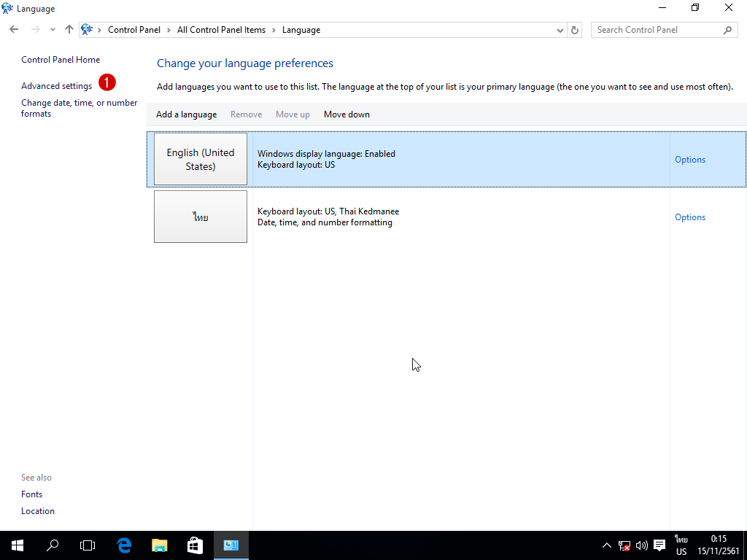Screen dimensions: 747x560
Task: Click the volume speaker tray icon
Action: point(642,545)
